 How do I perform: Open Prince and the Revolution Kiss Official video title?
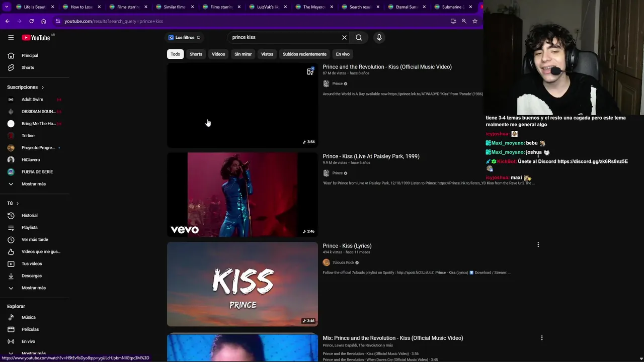click(x=387, y=66)
